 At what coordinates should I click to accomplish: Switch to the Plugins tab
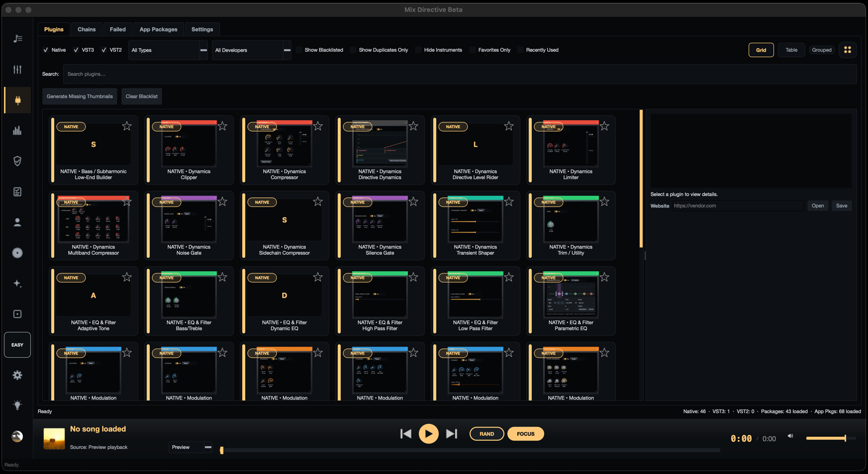click(x=54, y=29)
